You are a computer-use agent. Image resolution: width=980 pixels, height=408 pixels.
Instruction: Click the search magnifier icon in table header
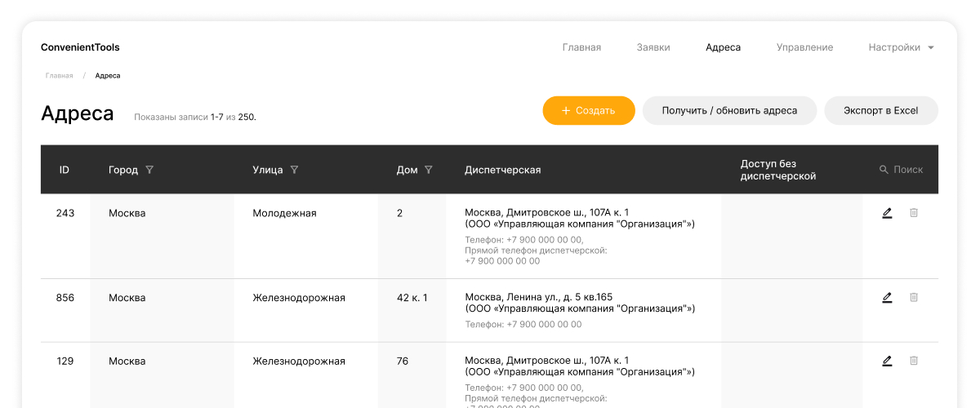pyautogui.click(x=884, y=170)
